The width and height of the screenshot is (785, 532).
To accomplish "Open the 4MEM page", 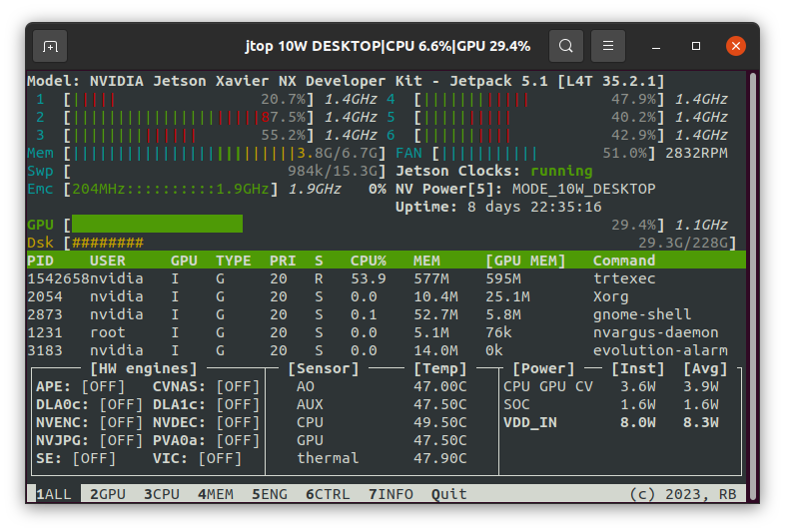I will click(216, 494).
